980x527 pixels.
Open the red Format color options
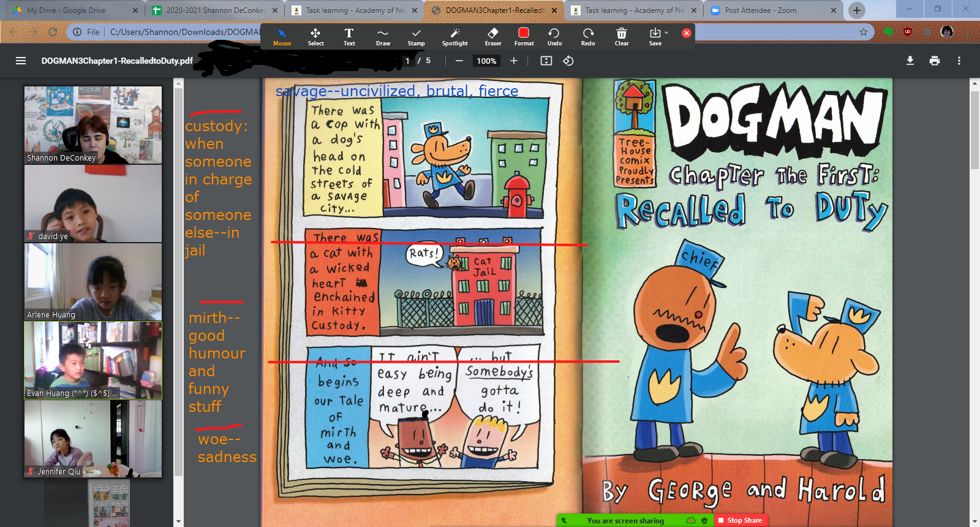point(524,37)
